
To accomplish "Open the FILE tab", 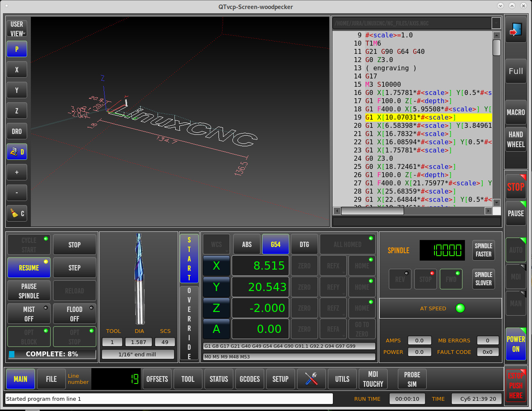I will point(51,379).
